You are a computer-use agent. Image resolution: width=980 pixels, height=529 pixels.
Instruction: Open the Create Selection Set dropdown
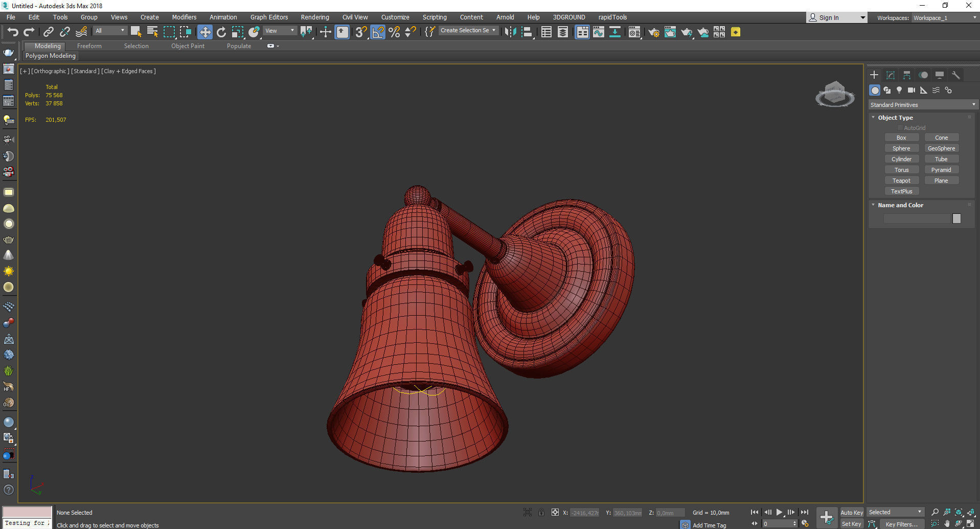(468, 31)
